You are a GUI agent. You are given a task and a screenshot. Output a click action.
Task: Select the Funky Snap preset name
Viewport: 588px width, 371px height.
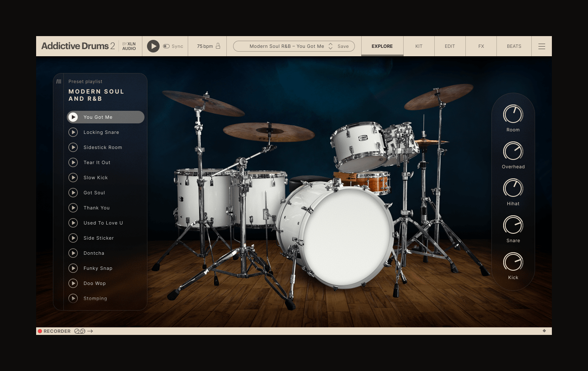click(x=98, y=268)
